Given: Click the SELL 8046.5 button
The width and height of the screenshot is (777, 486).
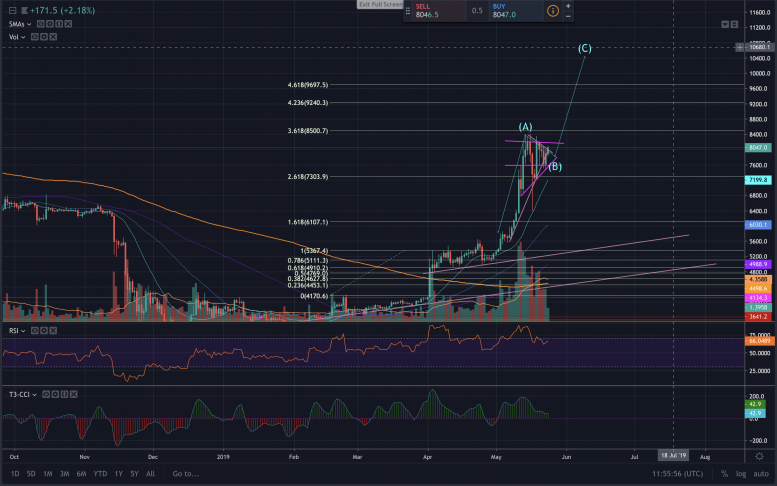Looking at the screenshot, I should 438,11.
